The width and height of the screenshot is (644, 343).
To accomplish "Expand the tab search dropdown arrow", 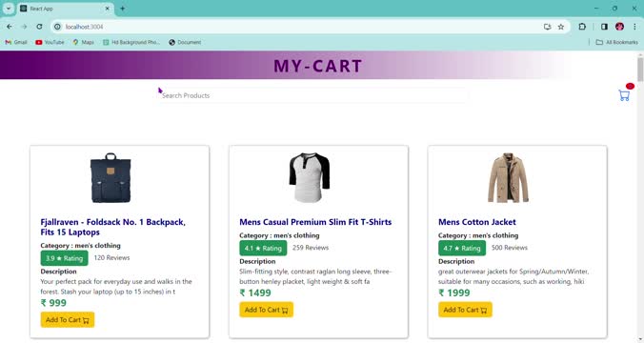I will pyautogui.click(x=8, y=9).
